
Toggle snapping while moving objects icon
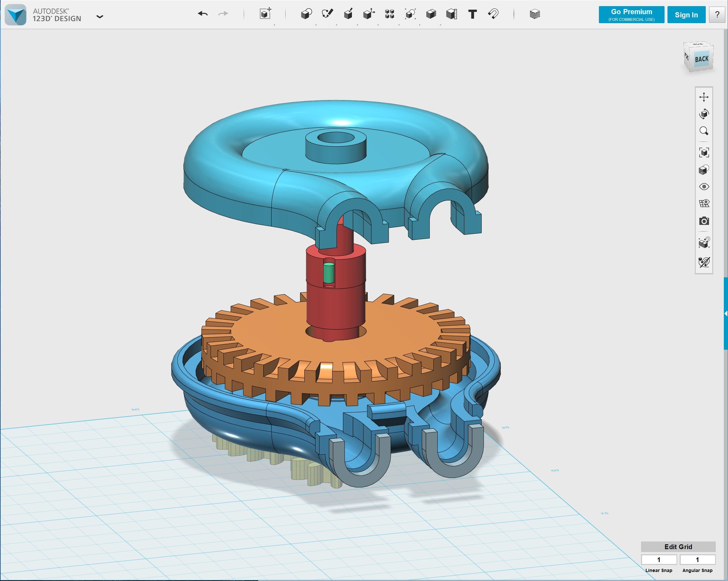(x=704, y=243)
